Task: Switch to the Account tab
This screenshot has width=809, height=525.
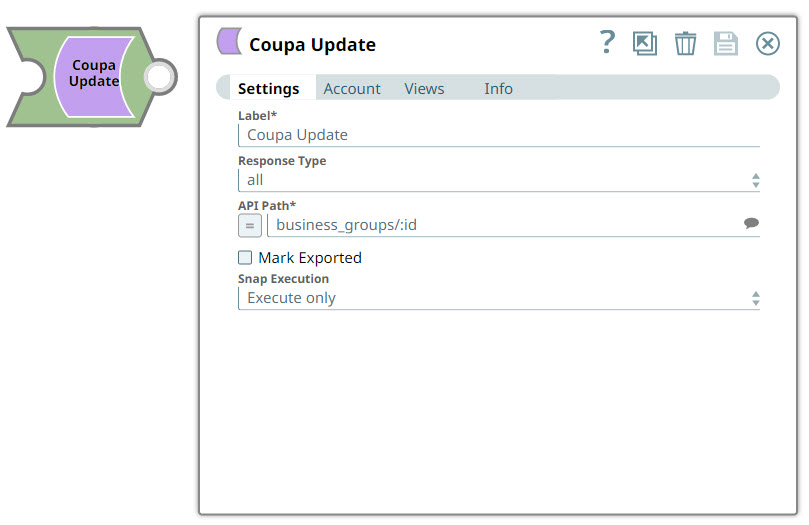Action: [352, 89]
